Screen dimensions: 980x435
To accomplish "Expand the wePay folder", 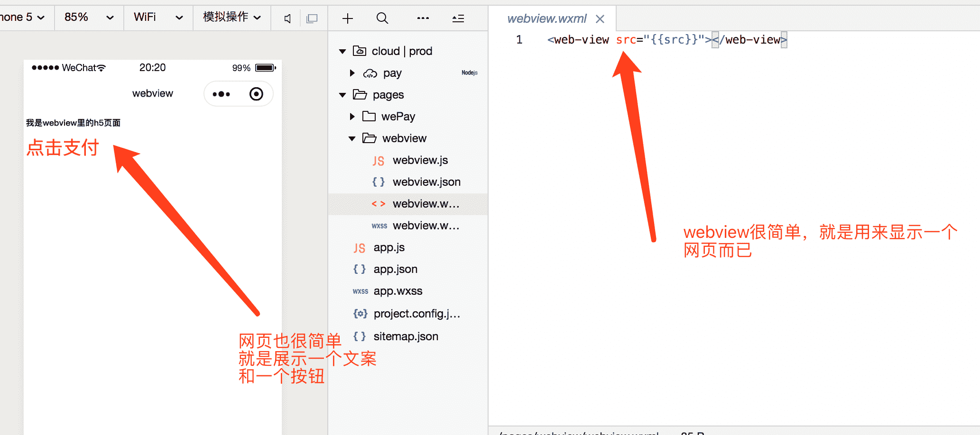I will pyautogui.click(x=352, y=117).
